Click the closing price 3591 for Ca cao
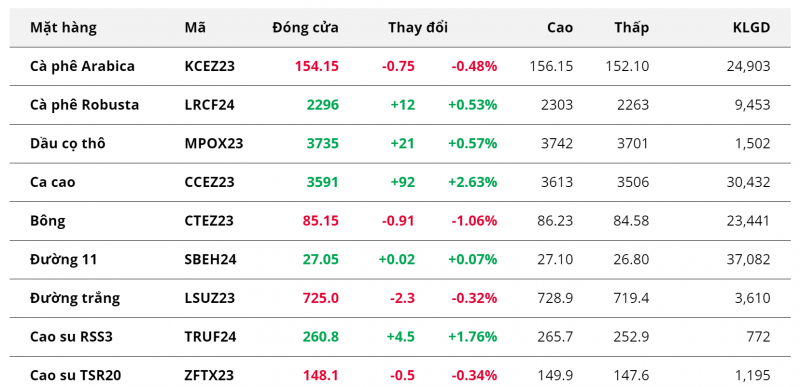 (x=322, y=183)
